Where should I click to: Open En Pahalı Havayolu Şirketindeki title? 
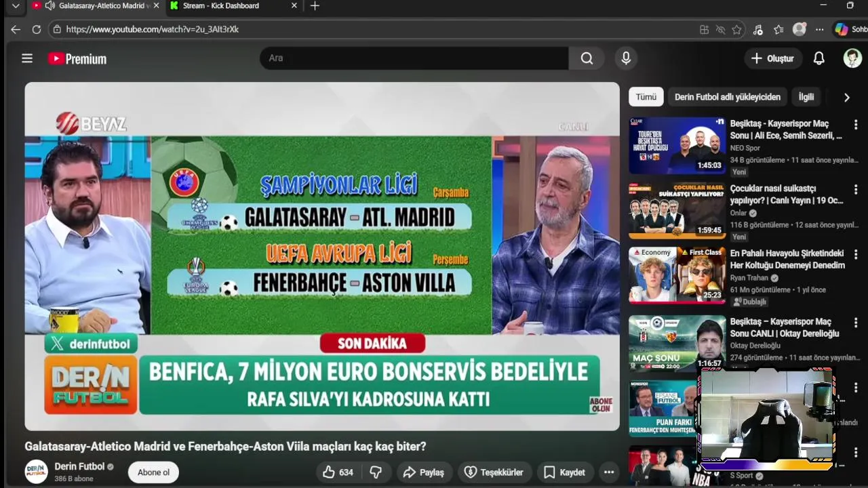coord(787,260)
